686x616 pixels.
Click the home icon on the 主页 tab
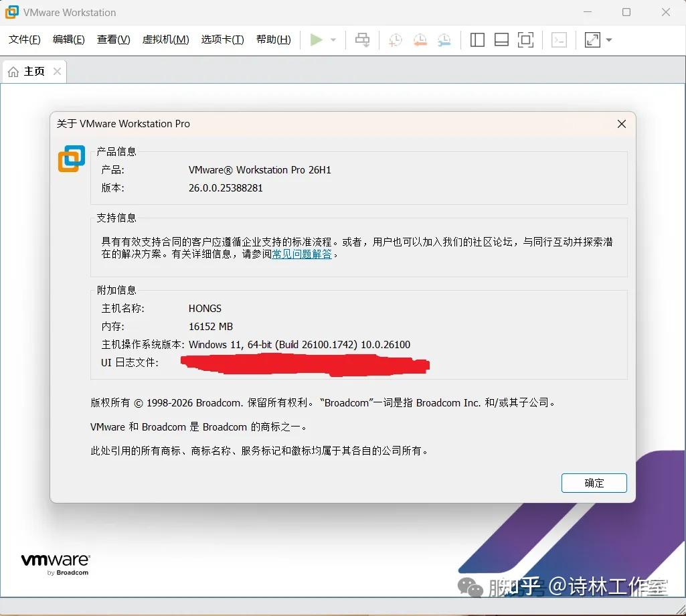click(13, 72)
